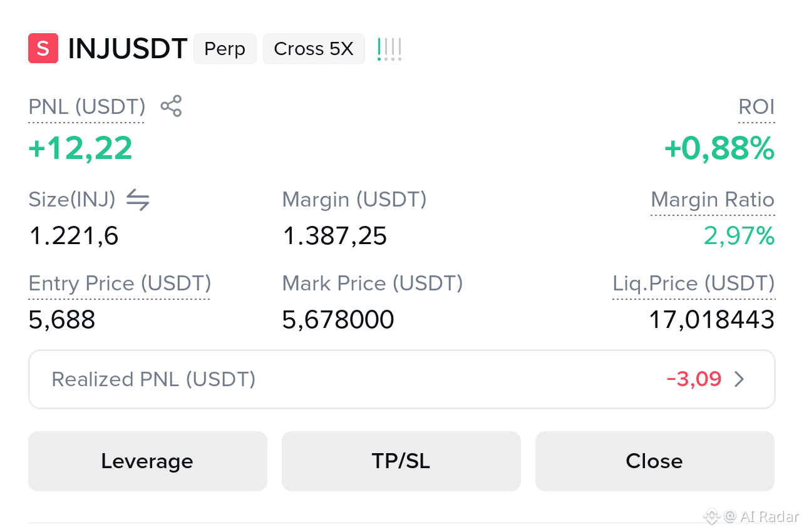This screenshot has height=532, width=804.
Task: Open the Realized PNL chevron arrow
Action: [x=740, y=379]
